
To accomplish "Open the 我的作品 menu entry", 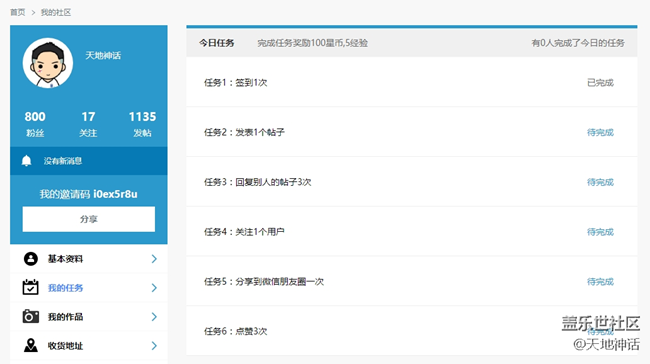I will [x=89, y=317].
